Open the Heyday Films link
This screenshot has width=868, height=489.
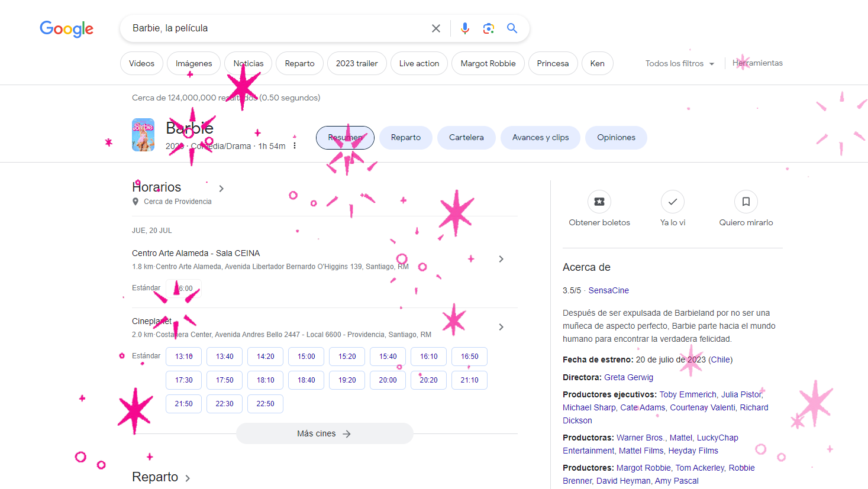coord(693,451)
